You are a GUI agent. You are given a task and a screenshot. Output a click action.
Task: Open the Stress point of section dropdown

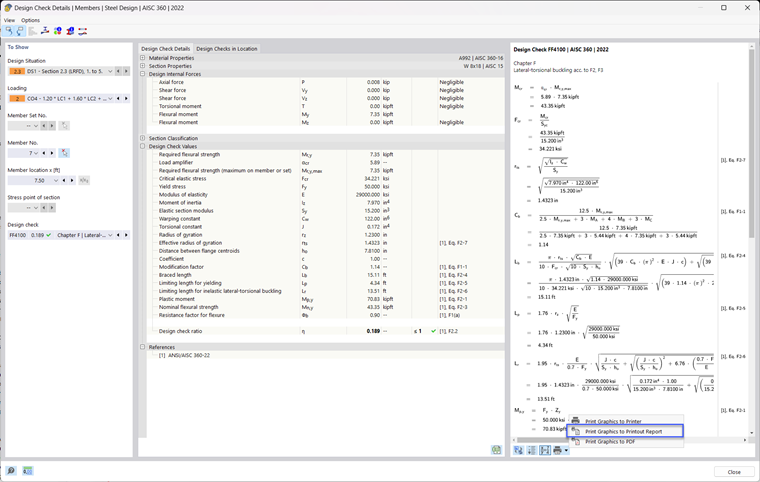pos(36,208)
